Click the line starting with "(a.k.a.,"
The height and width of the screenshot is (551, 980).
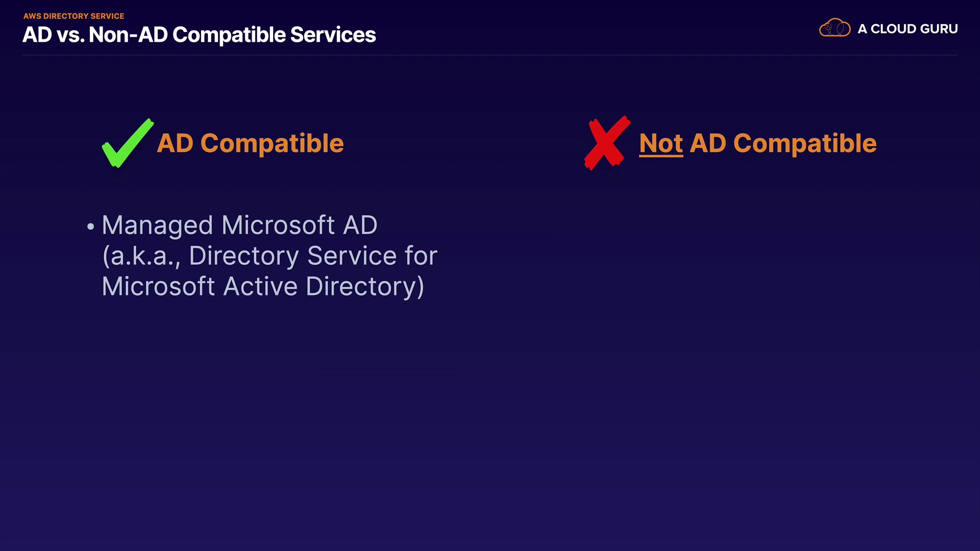(x=269, y=256)
